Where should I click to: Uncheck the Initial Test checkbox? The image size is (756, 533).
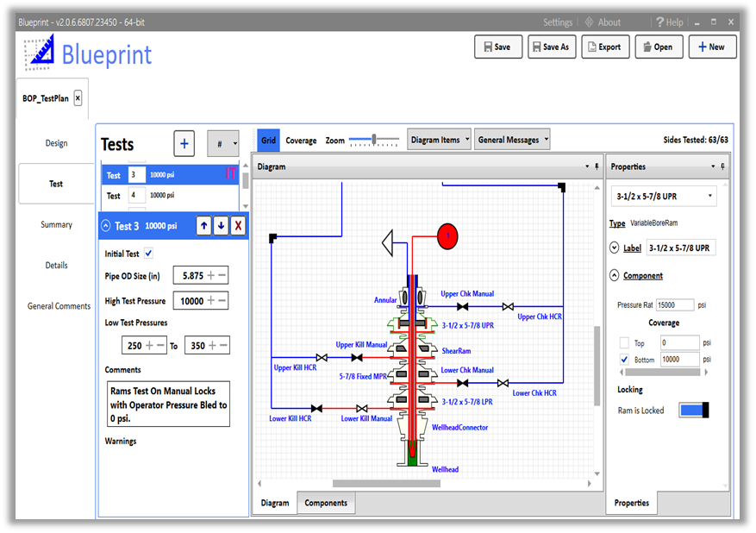[149, 253]
